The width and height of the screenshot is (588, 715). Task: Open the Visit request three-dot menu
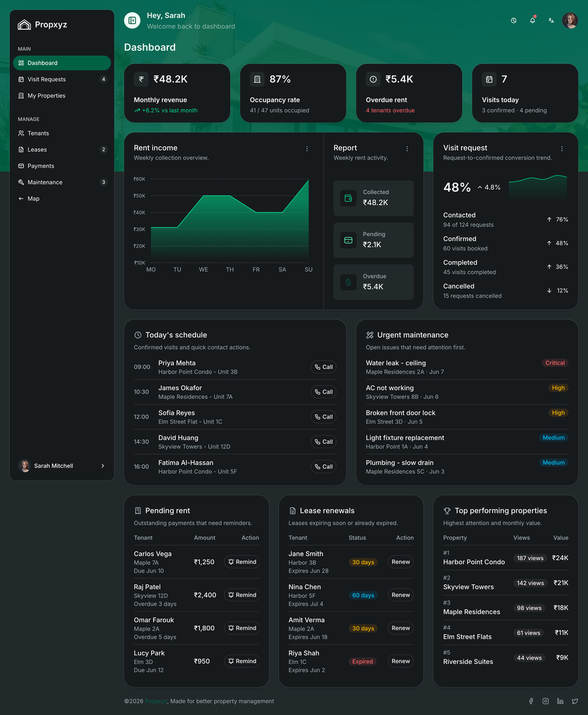(x=562, y=149)
